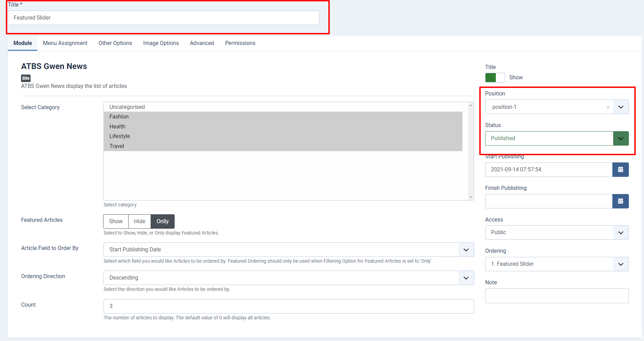Open the Image Options tab

pos(161,43)
